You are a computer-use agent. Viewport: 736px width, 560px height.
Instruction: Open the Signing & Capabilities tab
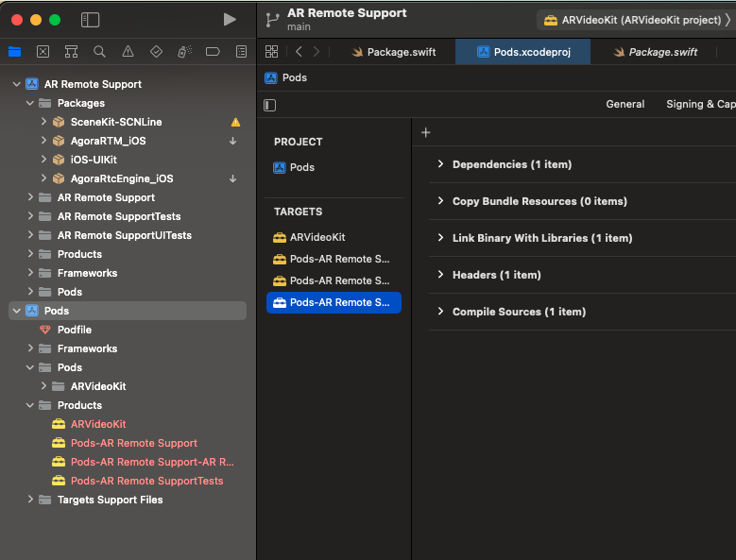(x=700, y=104)
